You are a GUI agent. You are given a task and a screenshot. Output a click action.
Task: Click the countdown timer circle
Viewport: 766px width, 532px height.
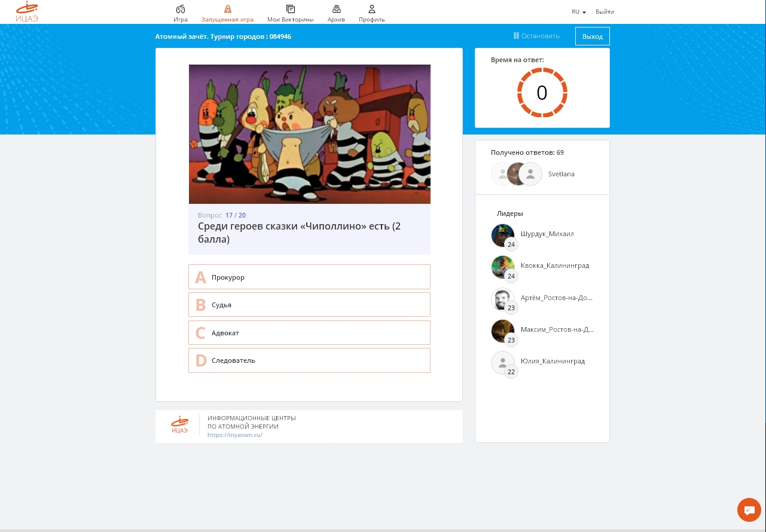click(x=542, y=93)
